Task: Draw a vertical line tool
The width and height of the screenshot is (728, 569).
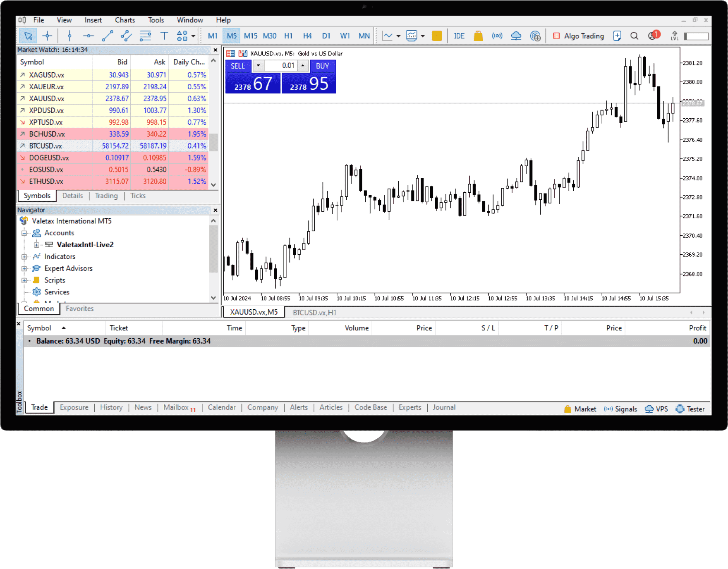Action: [69, 36]
